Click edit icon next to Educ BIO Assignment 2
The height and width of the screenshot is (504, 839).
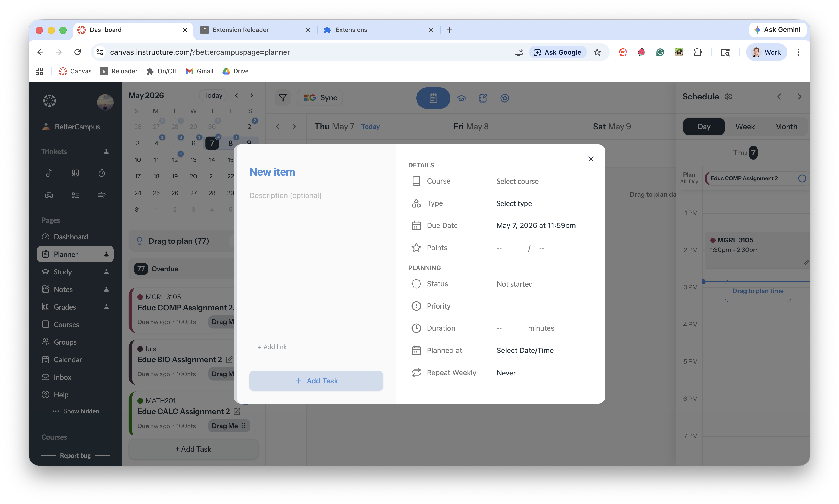[229, 359]
